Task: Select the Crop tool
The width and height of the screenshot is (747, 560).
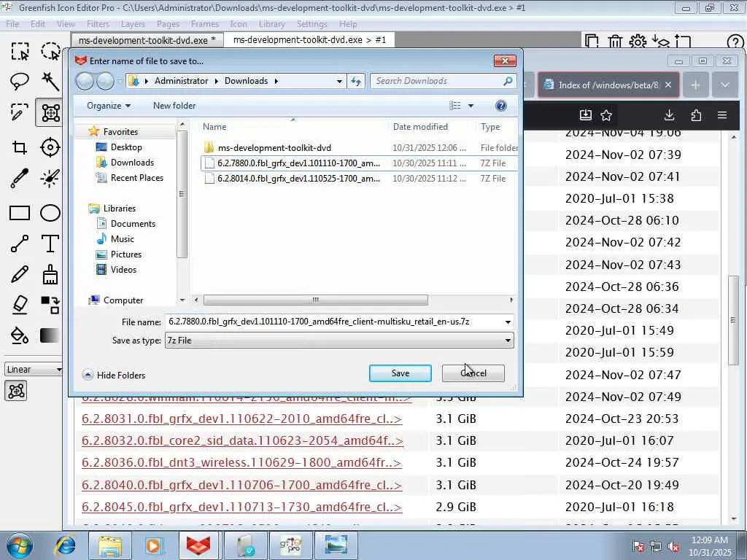Action: coord(20,147)
